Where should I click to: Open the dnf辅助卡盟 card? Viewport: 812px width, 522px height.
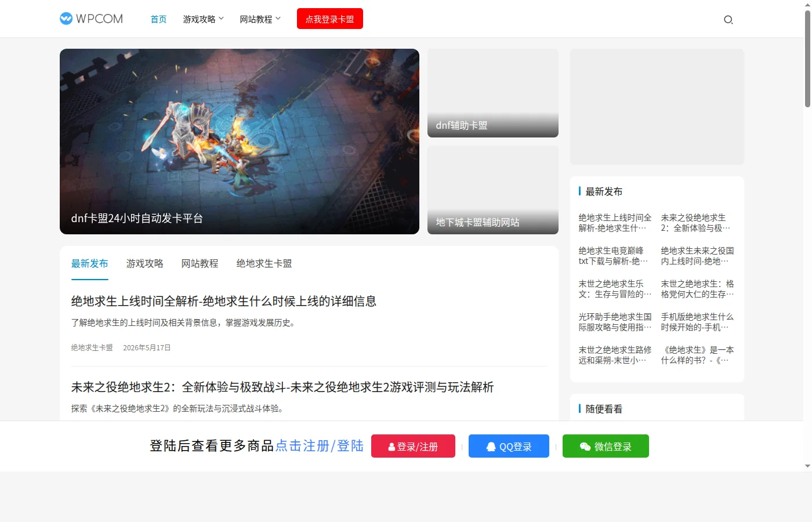(x=493, y=93)
